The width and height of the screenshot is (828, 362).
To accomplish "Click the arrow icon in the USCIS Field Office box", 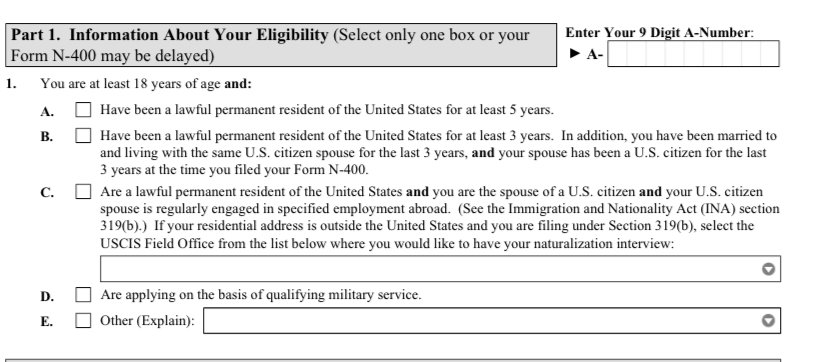I will pyautogui.click(x=768, y=269).
